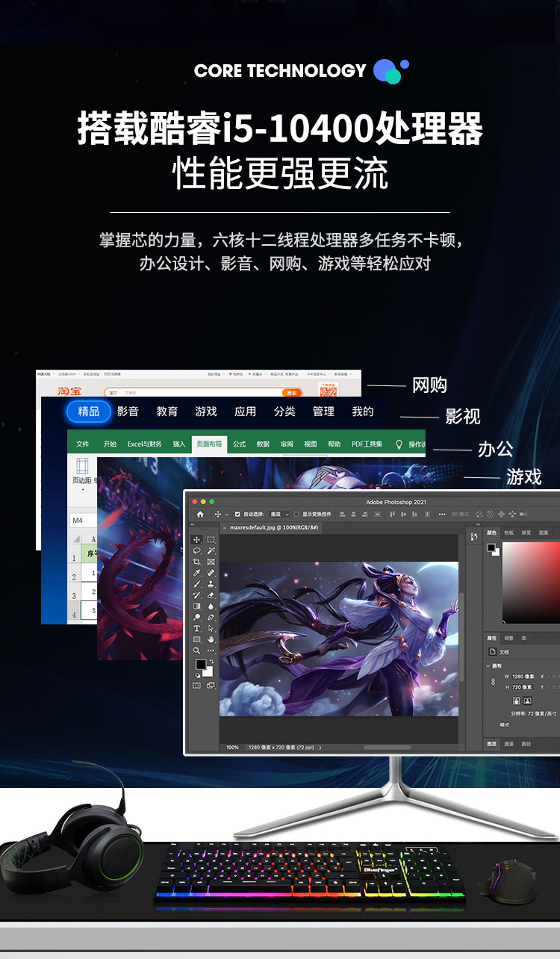
Task: Open the Move tool preset dropdown arrow
Action: (227, 514)
